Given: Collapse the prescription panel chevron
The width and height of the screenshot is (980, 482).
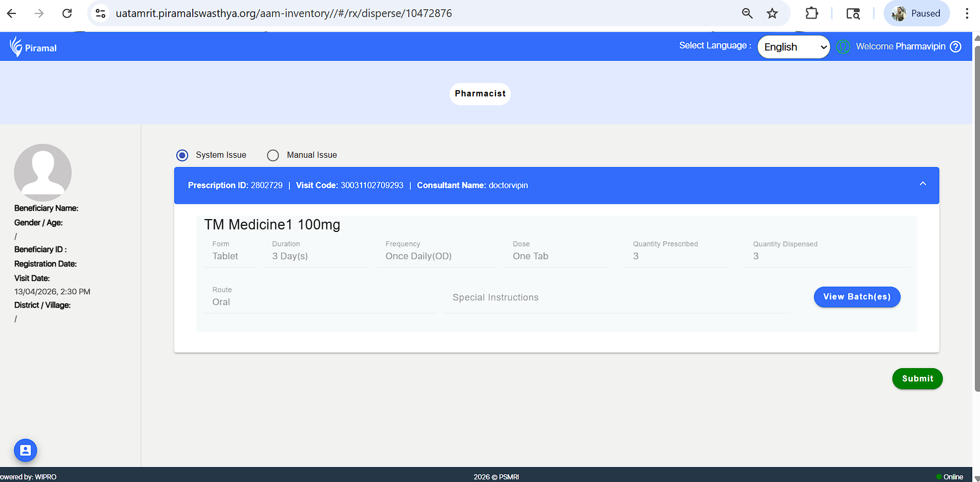Looking at the screenshot, I should pyautogui.click(x=922, y=184).
